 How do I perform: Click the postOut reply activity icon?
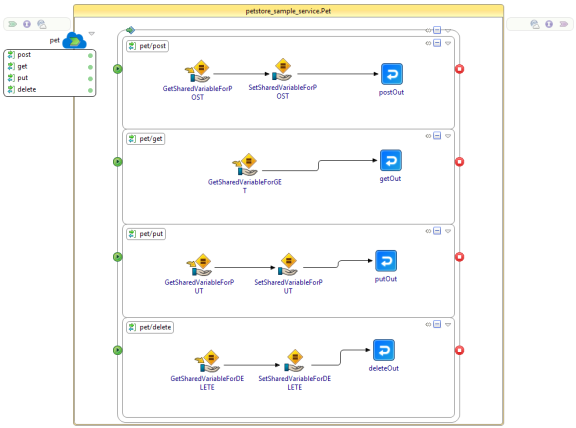click(x=392, y=74)
